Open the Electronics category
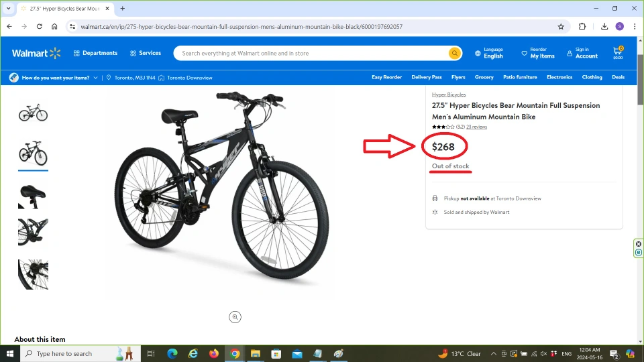The width and height of the screenshot is (644, 362). (559, 77)
